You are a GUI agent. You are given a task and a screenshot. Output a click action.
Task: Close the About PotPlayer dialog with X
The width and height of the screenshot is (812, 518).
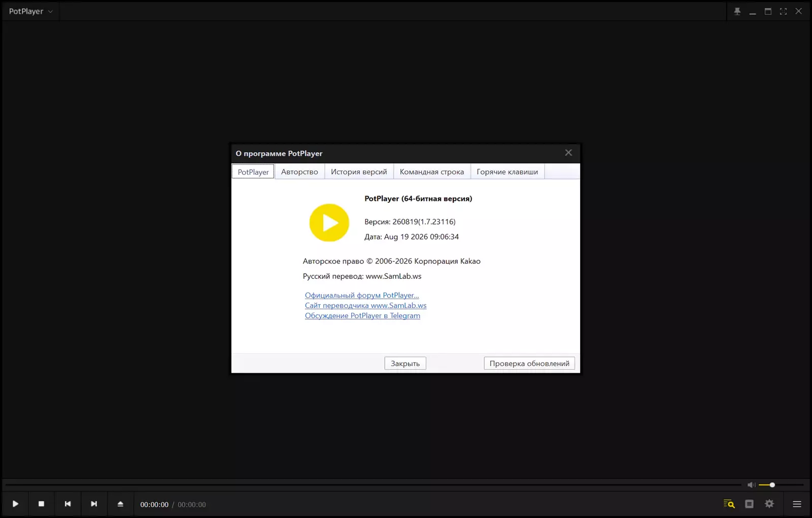click(x=568, y=153)
